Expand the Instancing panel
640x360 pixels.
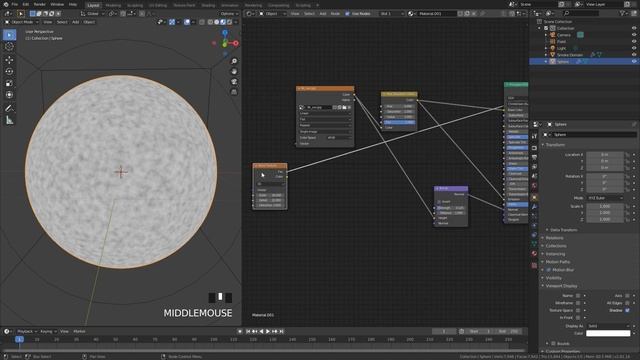[555, 254]
